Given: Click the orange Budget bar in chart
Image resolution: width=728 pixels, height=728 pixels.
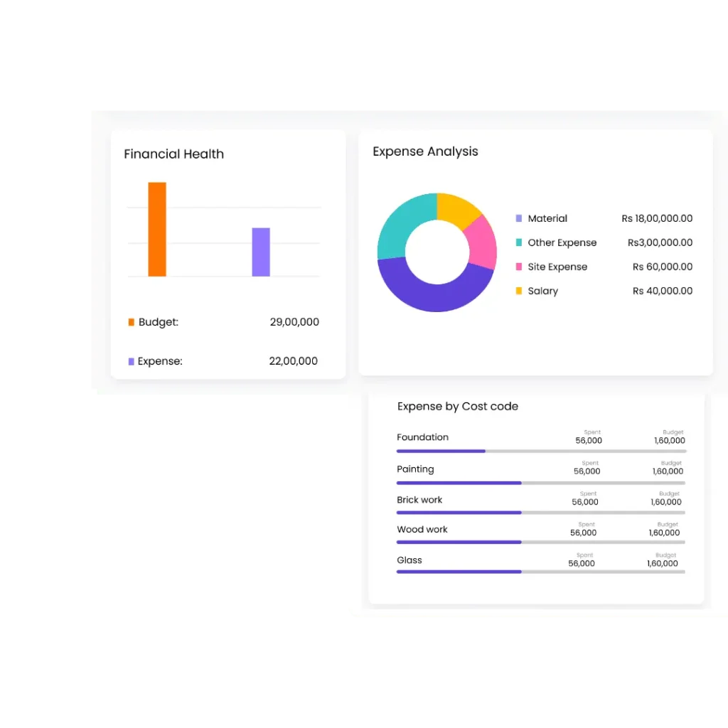Looking at the screenshot, I should point(157,229).
